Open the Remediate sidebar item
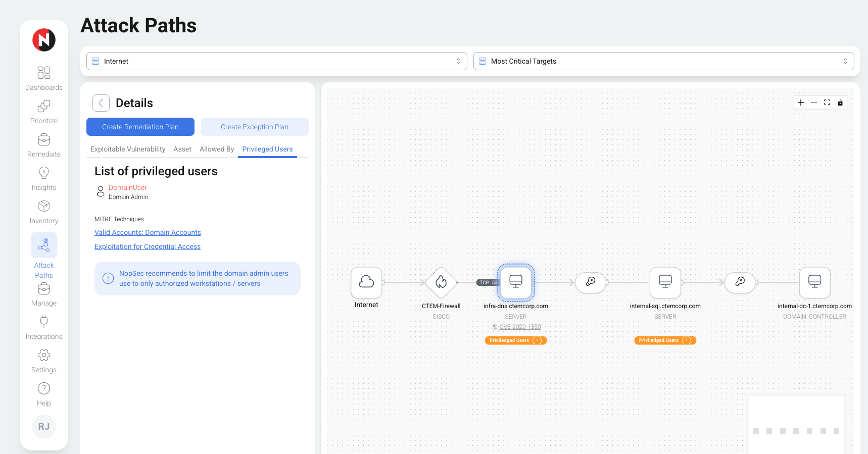868x454 pixels. click(44, 140)
